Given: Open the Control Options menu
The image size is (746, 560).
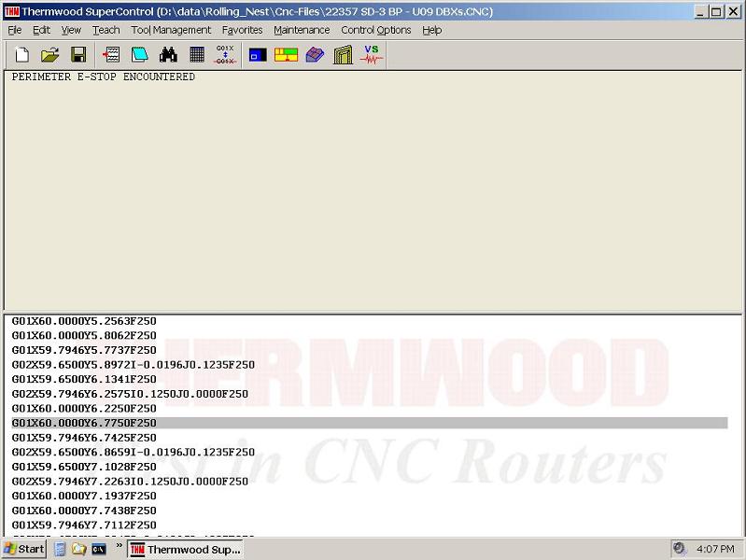Looking at the screenshot, I should coord(376,30).
